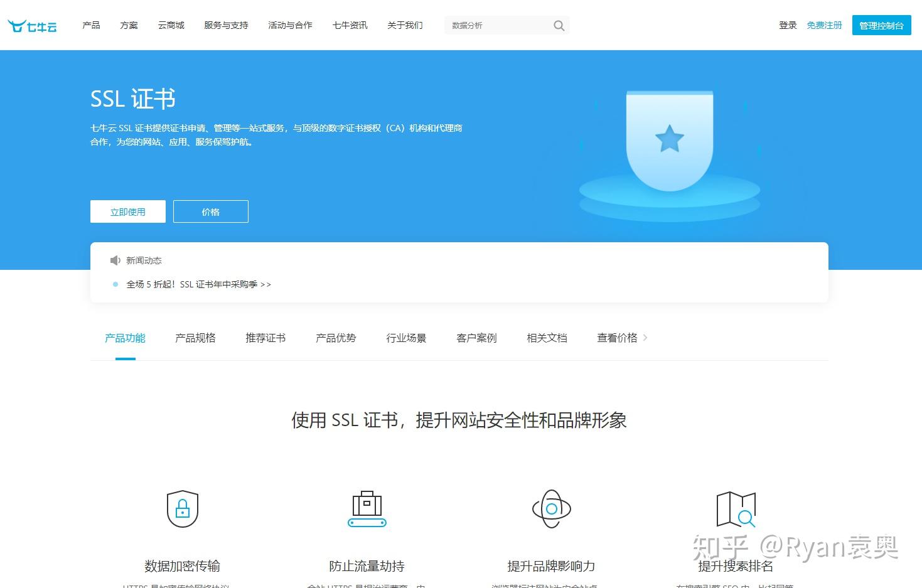
Task: Click the 数据加密传输 heading
Action: click(x=182, y=566)
